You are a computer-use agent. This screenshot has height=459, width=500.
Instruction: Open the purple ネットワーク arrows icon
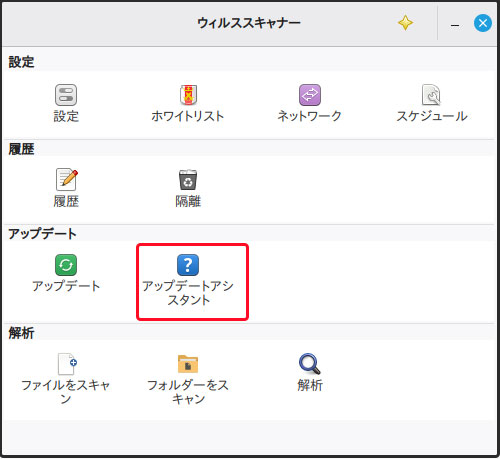click(310, 95)
